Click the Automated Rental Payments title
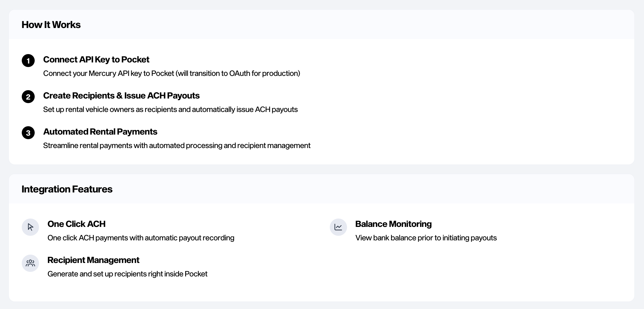The image size is (644, 309). click(100, 132)
